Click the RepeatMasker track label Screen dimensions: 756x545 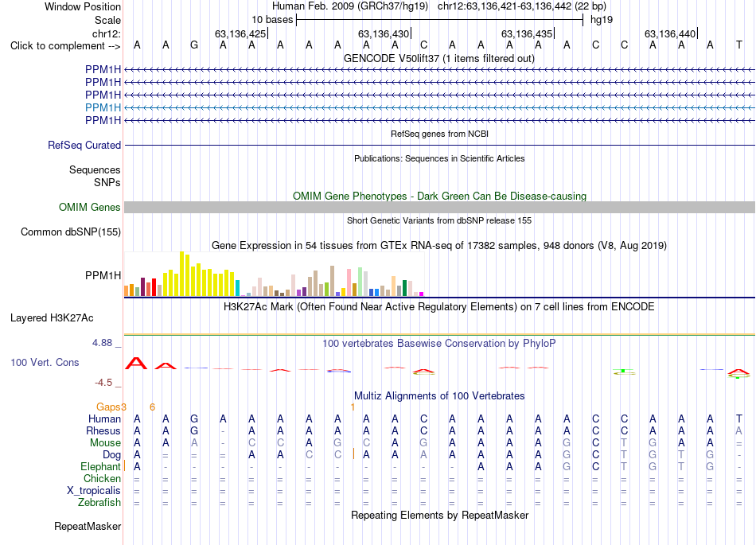(88, 526)
